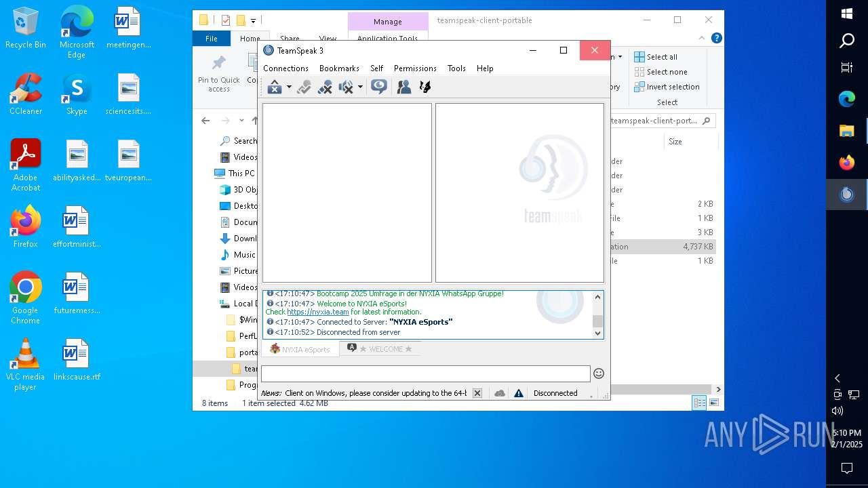Click the chat log scroll down arrow
The height and width of the screenshot is (488, 868).
pyautogui.click(x=597, y=333)
